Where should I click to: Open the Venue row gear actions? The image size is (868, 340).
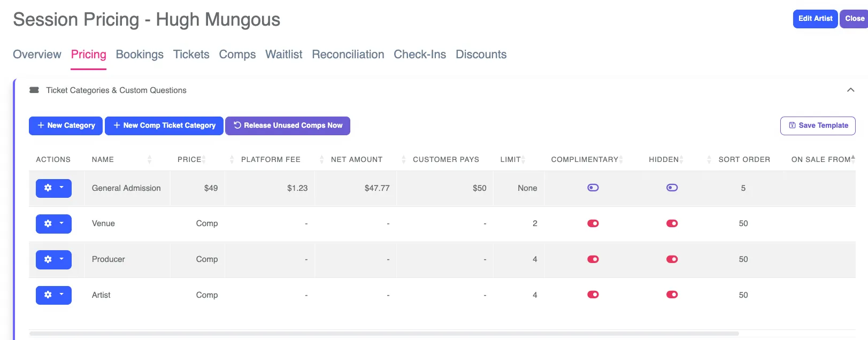pyautogui.click(x=53, y=223)
